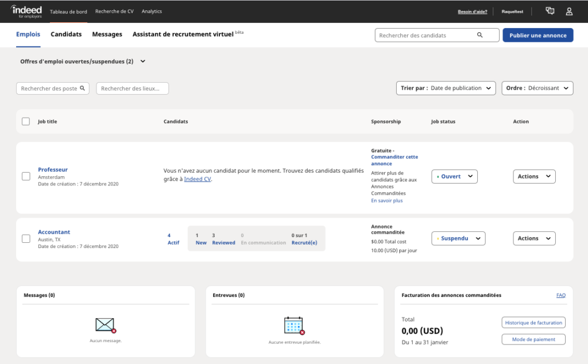Open the 'Trier par' sort dropdown

446,88
